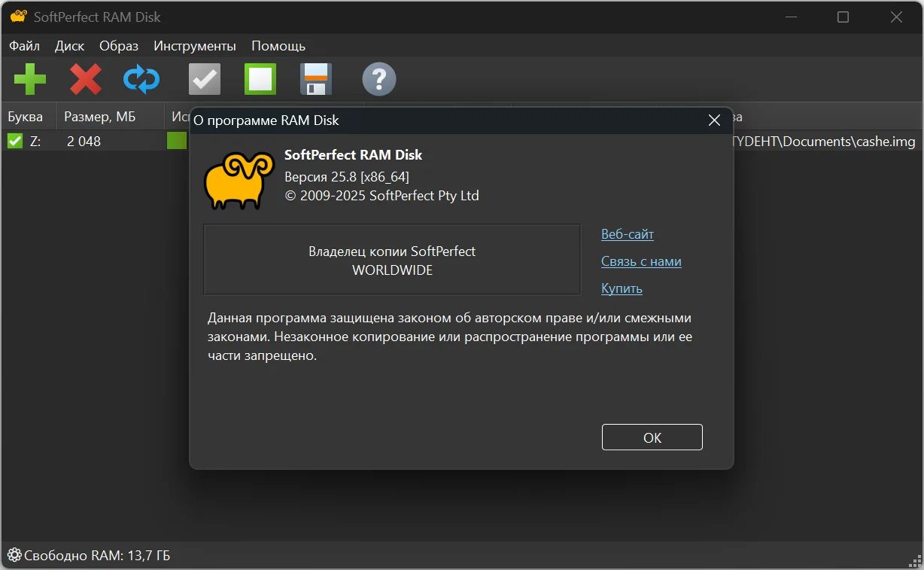Click the Версия 25.8 [x86_64] text

pyautogui.click(x=347, y=177)
